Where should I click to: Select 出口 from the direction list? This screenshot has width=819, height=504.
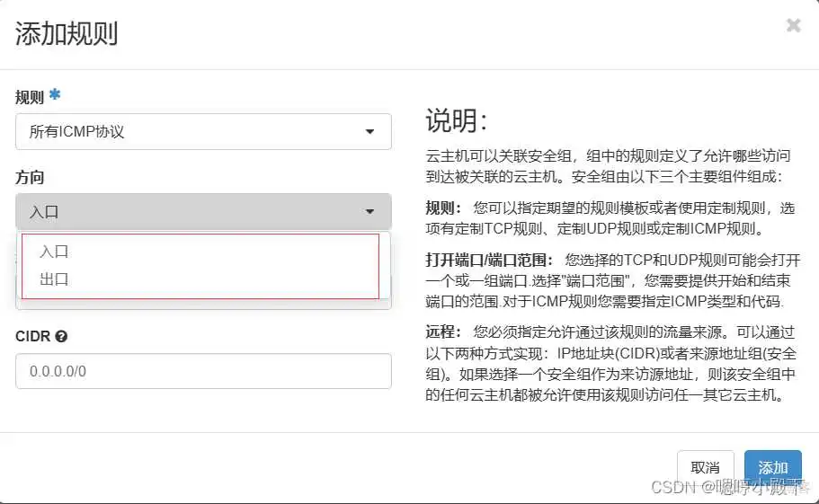click(x=54, y=279)
